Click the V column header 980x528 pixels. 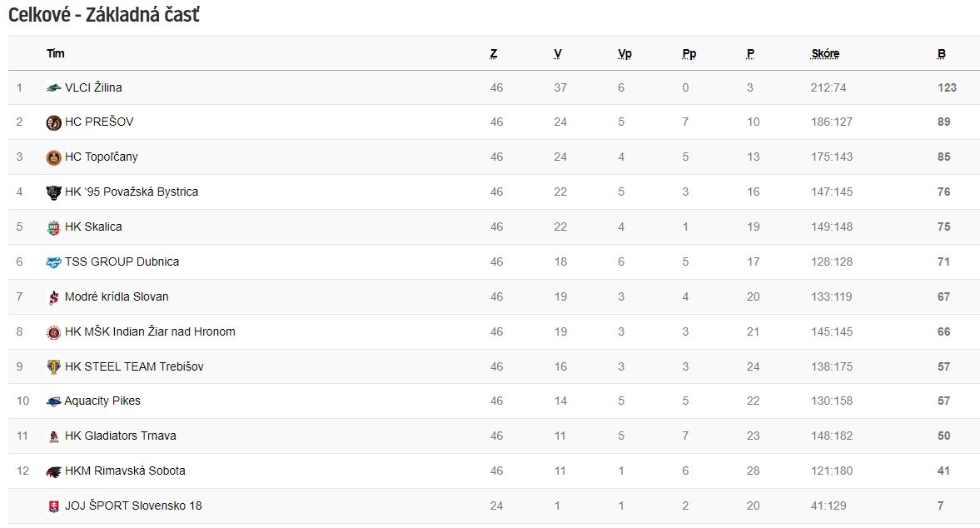(x=558, y=54)
